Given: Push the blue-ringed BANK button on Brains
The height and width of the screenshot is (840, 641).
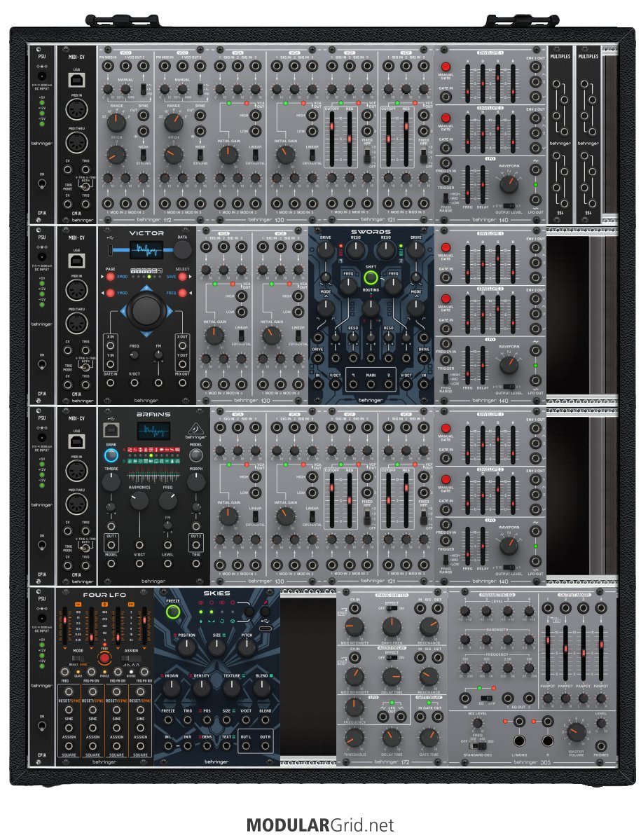Looking at the screenshot, I should pos(111,455).
